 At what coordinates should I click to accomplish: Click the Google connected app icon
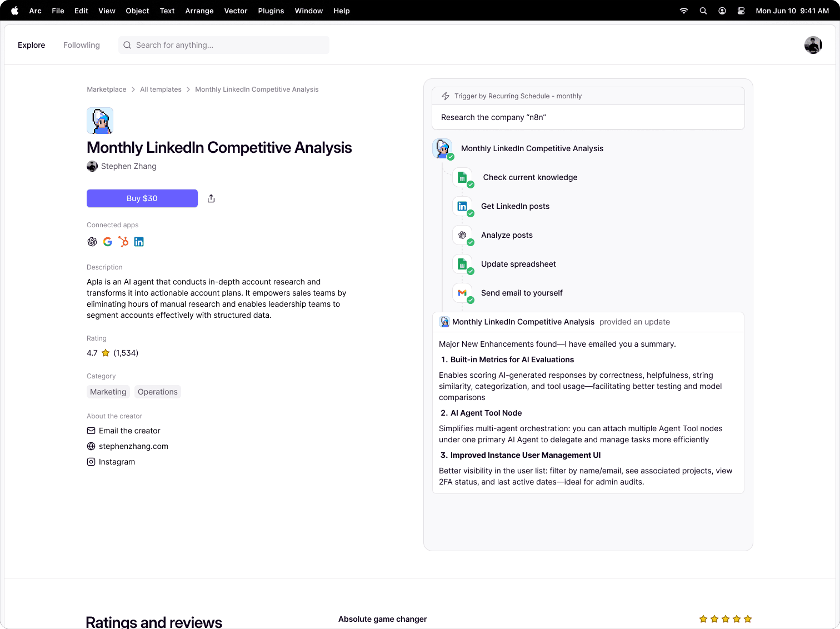[x=108, y=242]
